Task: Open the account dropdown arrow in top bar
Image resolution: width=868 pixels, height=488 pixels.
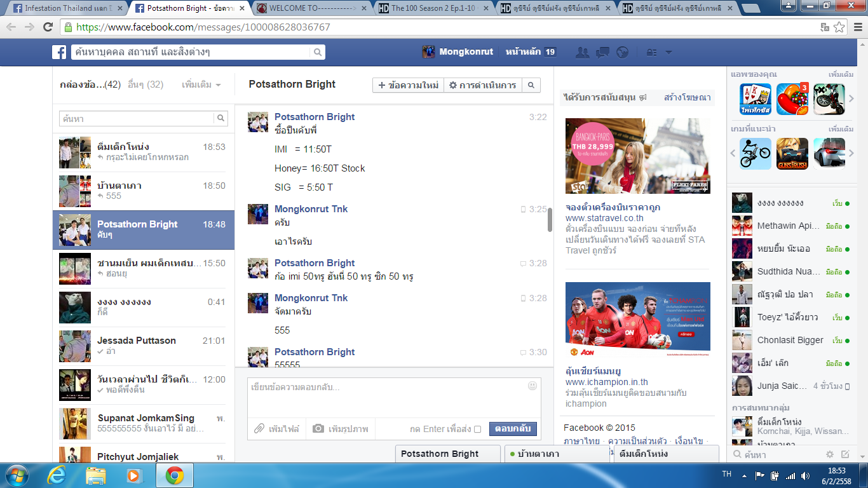Action: (x=668, y=52)
